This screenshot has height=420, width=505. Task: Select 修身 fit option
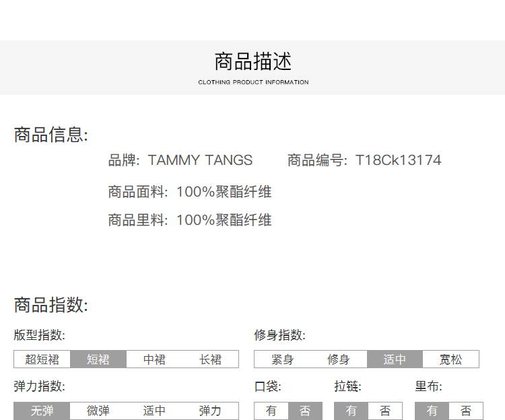(x=339, y=359)
